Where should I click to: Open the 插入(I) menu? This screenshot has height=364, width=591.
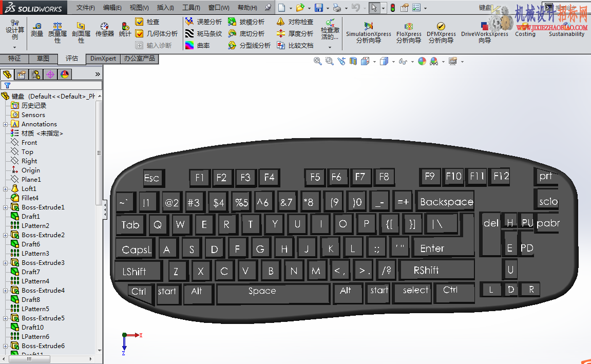click(165, 8)
